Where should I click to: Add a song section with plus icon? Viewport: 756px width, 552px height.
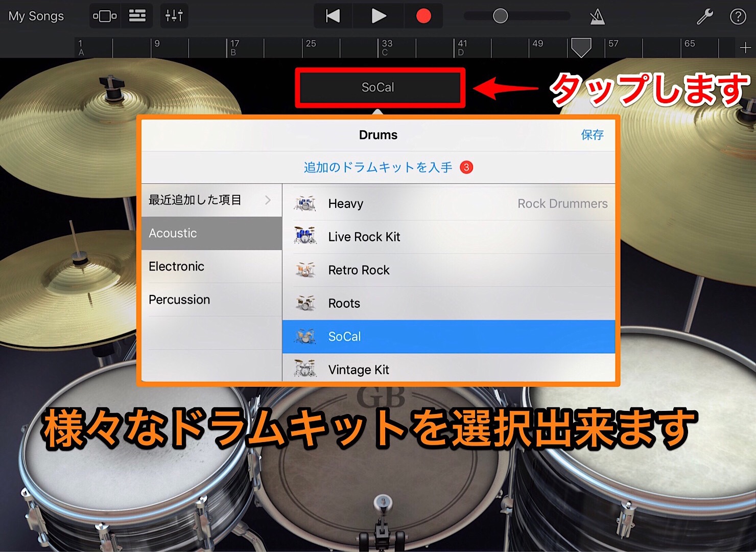(x=745, y=48)
